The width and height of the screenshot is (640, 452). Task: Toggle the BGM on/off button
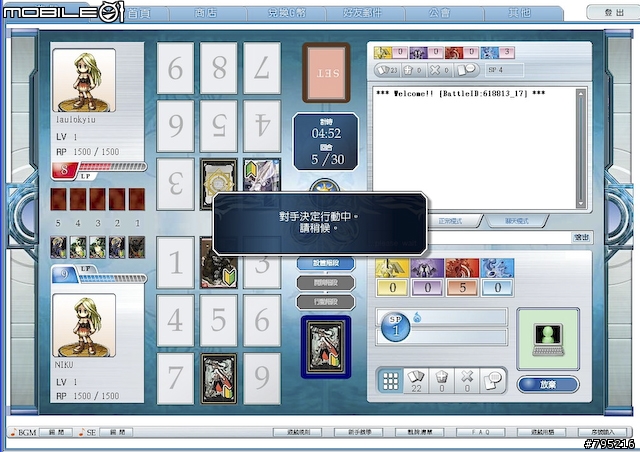point(56,432)
